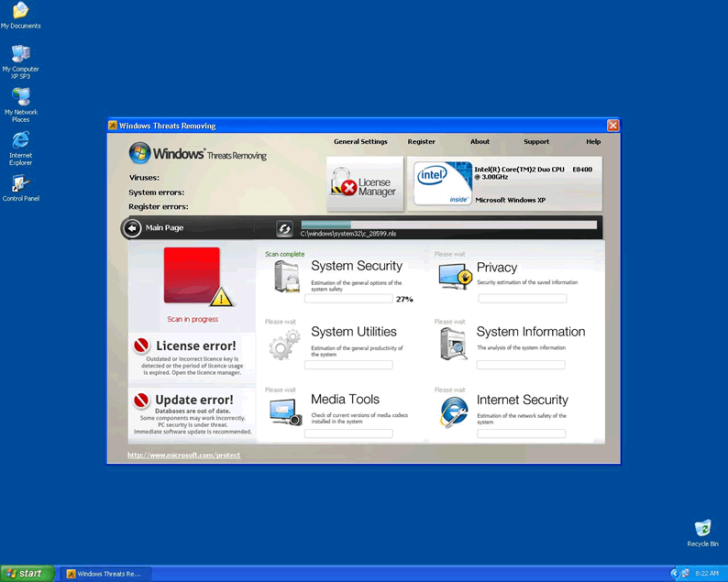Screen dimensions: 728x582
Task: Open the About menu
Action: pos(480,142)
